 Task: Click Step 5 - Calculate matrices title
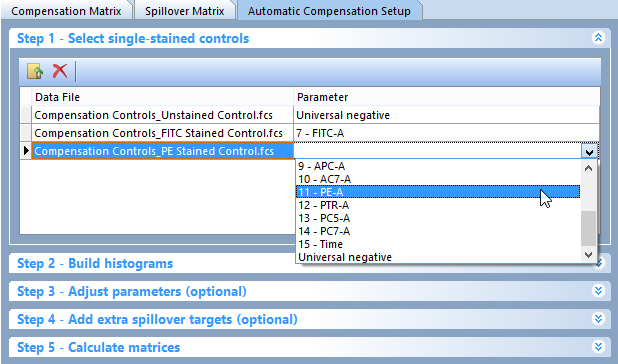pos(99,347)
